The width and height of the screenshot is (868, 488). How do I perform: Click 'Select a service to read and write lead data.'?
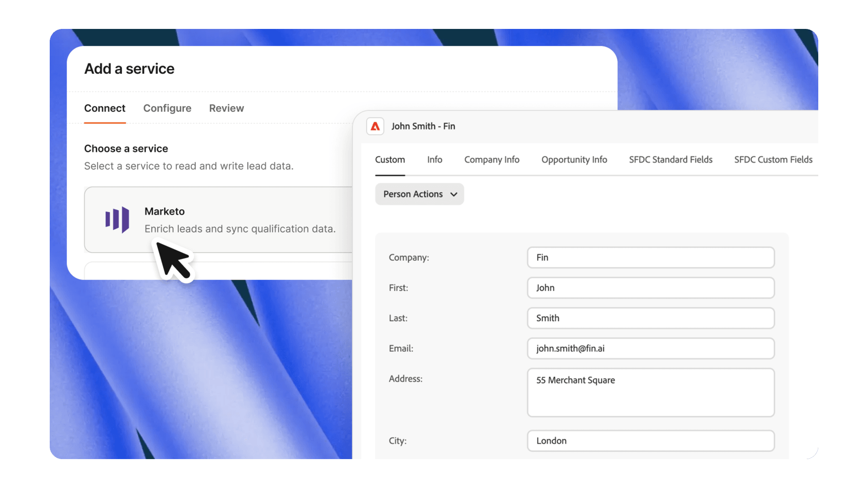(x=189, y=166)
